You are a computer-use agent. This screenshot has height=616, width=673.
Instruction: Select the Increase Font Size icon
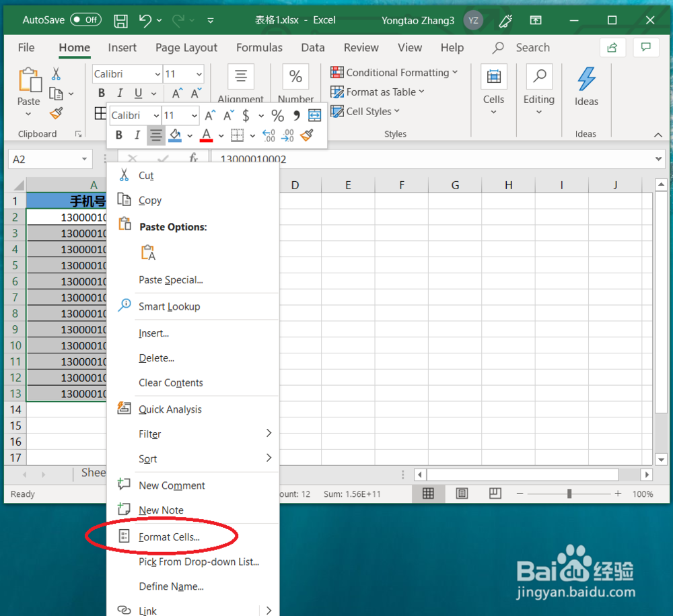[x=210, y=114]
